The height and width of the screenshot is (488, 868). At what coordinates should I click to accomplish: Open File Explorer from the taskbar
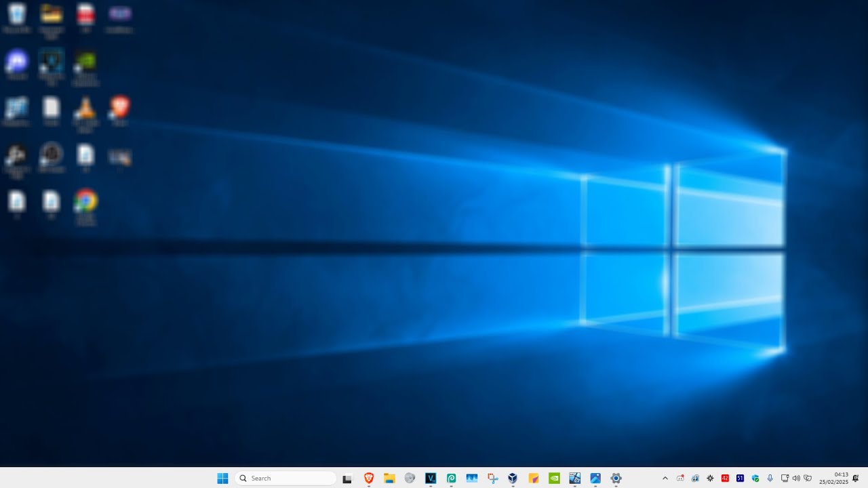point(389,479)
